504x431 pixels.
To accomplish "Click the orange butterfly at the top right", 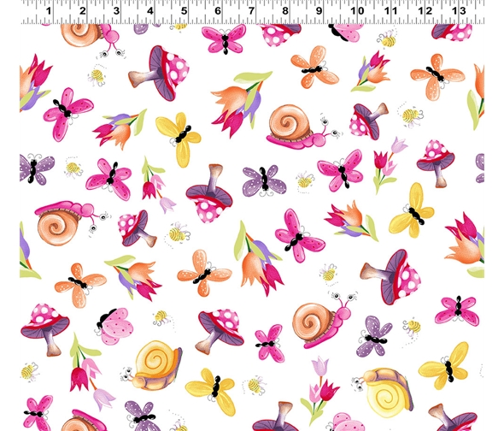I will coord(437,77).
